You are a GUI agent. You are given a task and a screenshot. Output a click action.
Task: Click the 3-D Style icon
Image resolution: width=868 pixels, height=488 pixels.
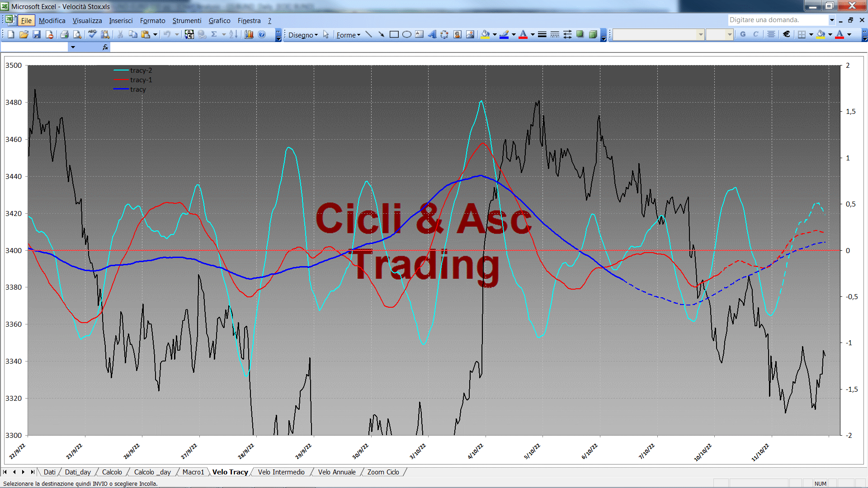click(593, 34)
